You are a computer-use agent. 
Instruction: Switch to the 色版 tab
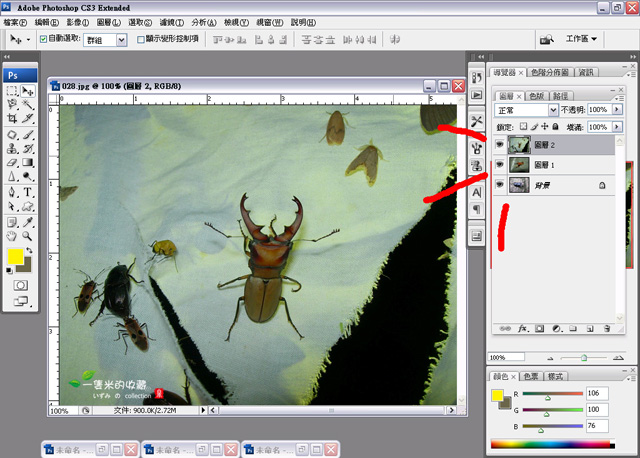coord(537,96)
